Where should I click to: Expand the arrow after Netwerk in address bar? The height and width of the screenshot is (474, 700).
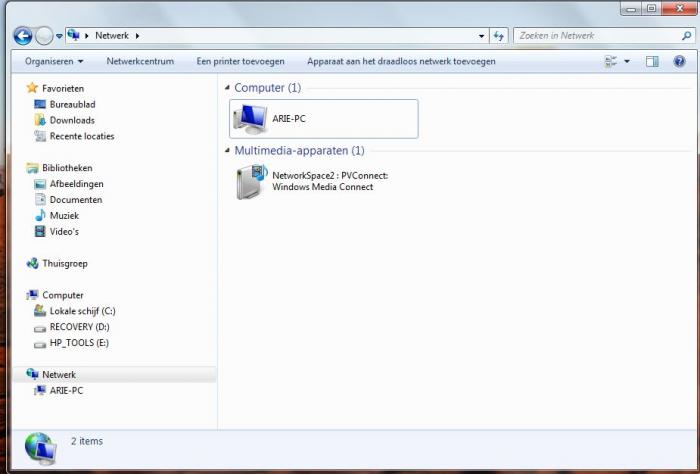(138, 36)
